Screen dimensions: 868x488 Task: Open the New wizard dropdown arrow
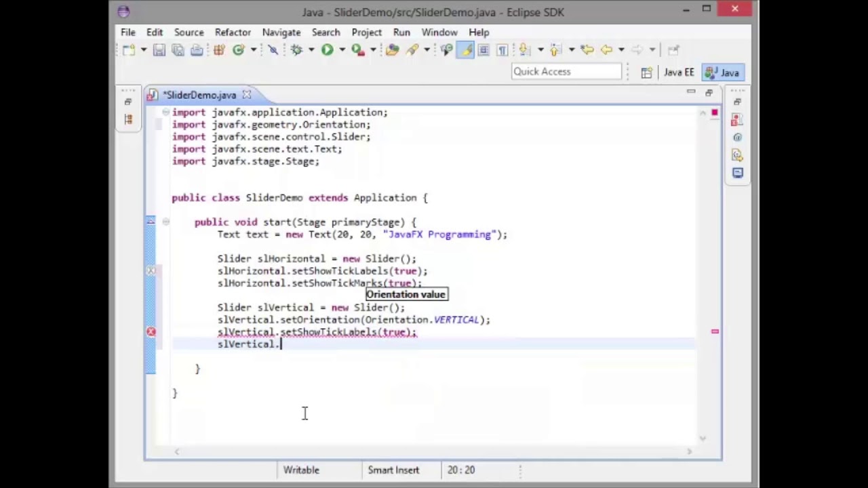pyautogui.click(x=143, y=49)
